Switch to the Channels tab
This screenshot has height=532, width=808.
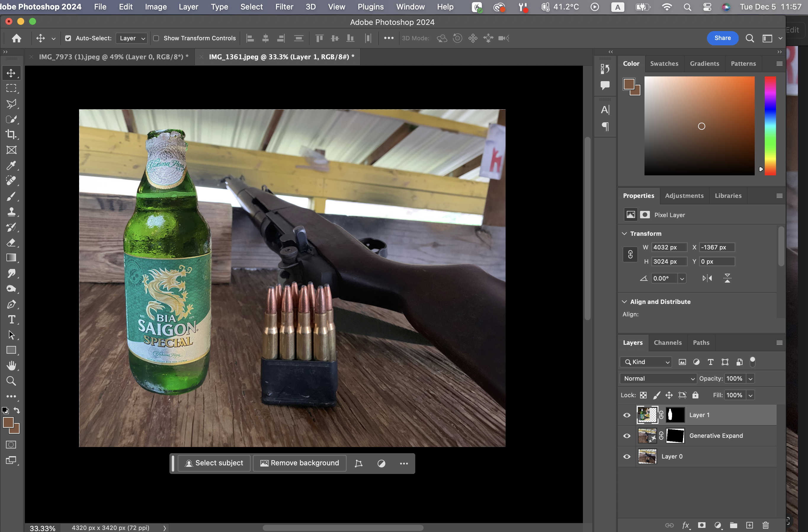[x=667, y=342]
